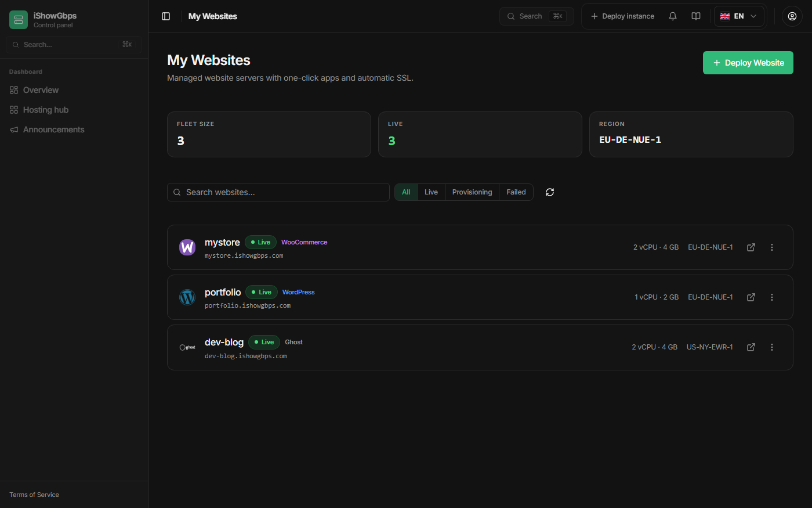Select the Live filter tab
The image size is (812, 508).
[x=431, y=192]
